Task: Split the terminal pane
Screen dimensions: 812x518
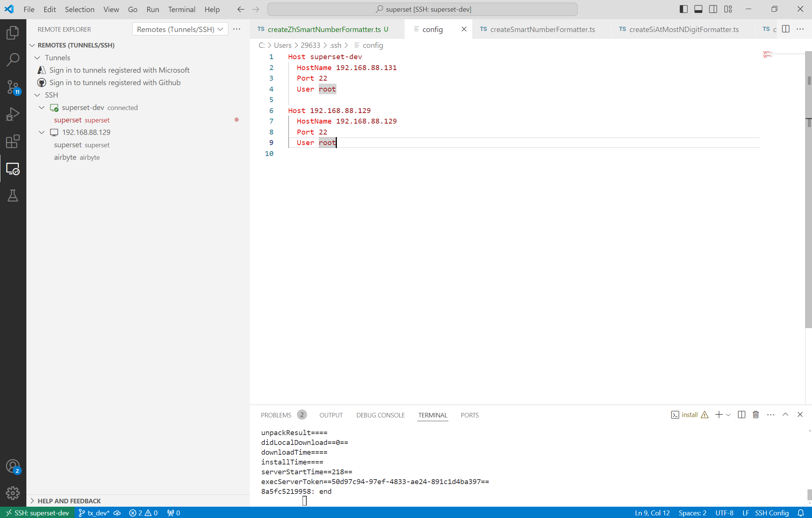Action: coord(742,415)
